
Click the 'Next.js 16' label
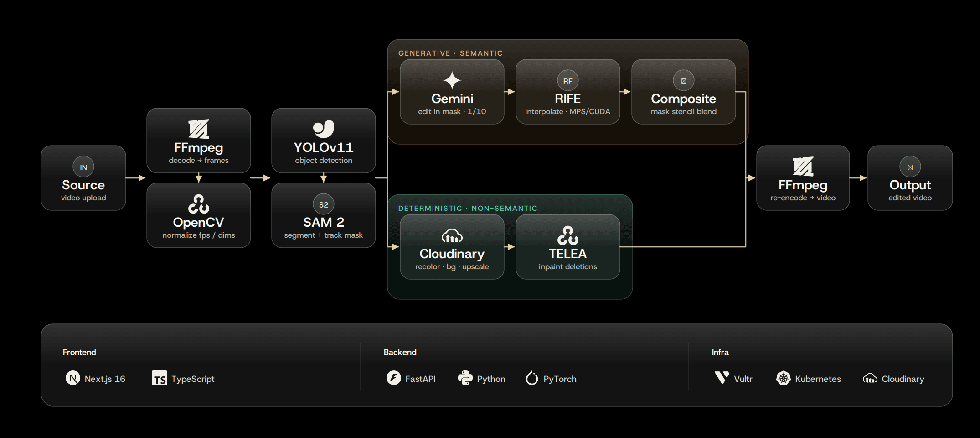click(x=105, y=379)
